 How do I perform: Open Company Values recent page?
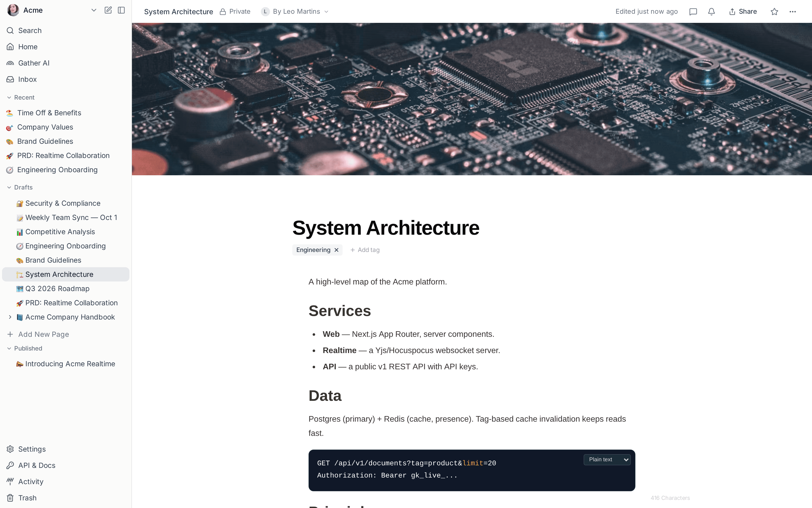point(66,127)
